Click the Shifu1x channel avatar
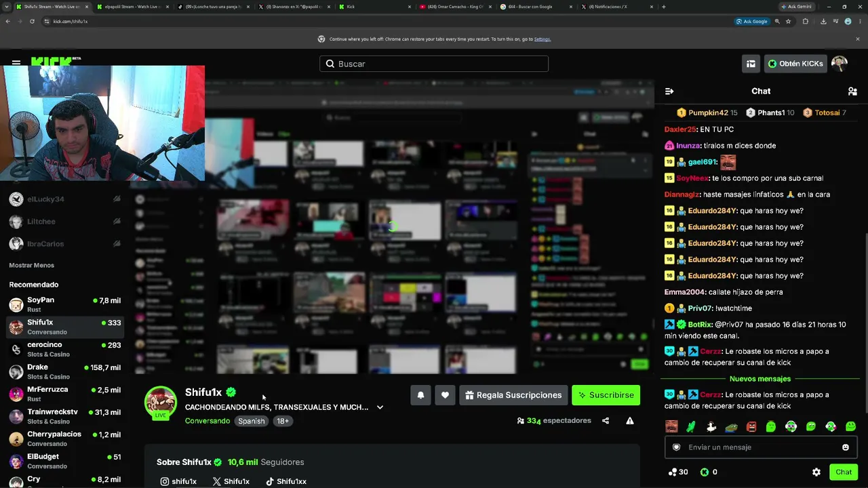This screenshot has height=488, width=868. (x=161, y=402)
